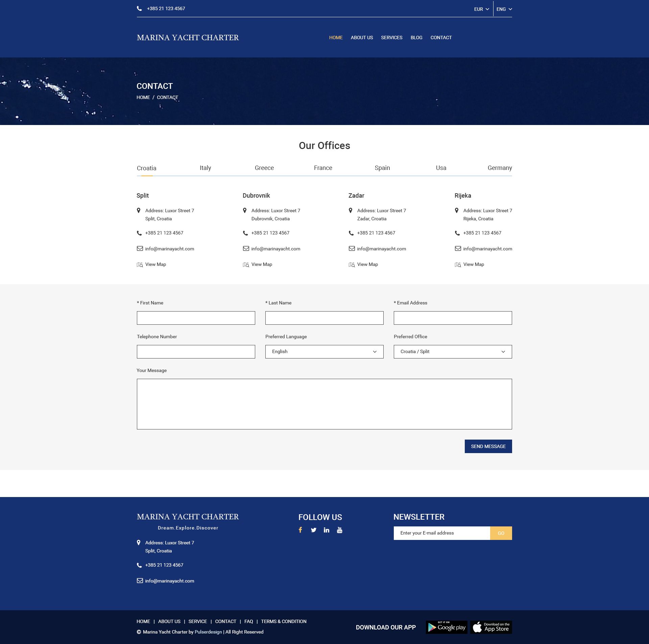The image size is (649, 644).
Task: Click the Google Play download badge
Action: [446, 627]
